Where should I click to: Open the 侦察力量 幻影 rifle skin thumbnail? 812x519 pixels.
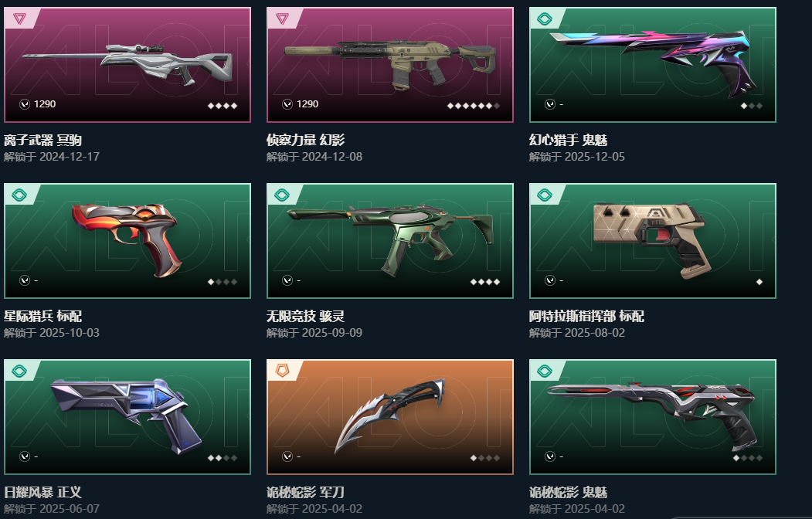pyautogui.click(x=390, y=65)
